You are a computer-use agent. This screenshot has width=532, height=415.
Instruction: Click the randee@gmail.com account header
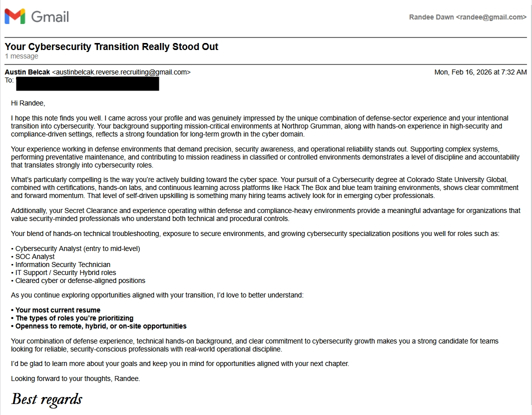point(467,17)
